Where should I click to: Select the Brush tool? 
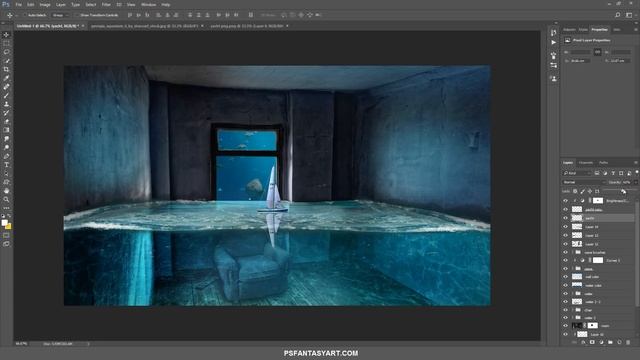(6, 95)
